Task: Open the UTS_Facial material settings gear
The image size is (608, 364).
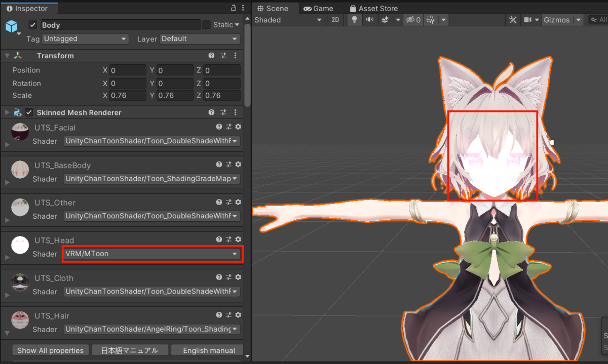Action: tap(238, 127)
